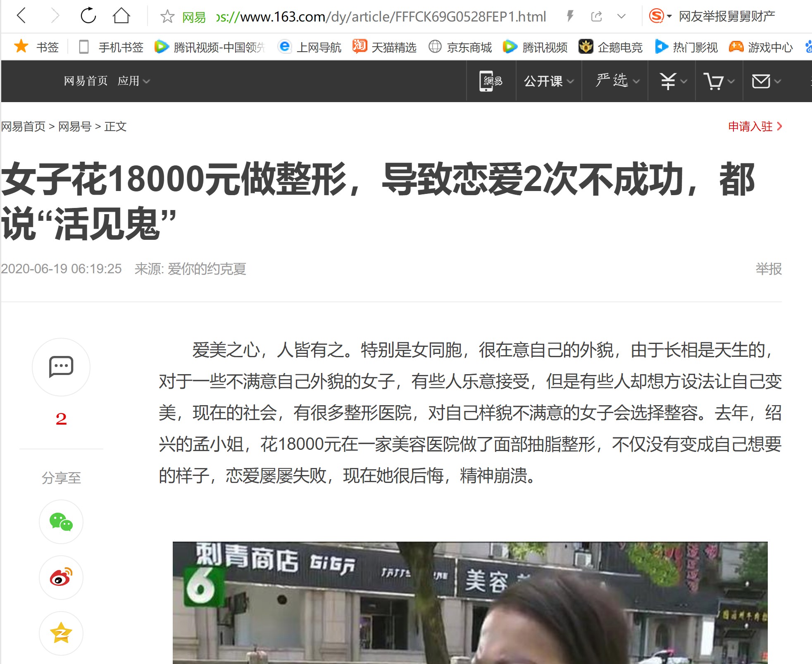The height and width of the screenshot is (664, 812).
Task: Click the address bar URL field
Action: coord(380,17)
